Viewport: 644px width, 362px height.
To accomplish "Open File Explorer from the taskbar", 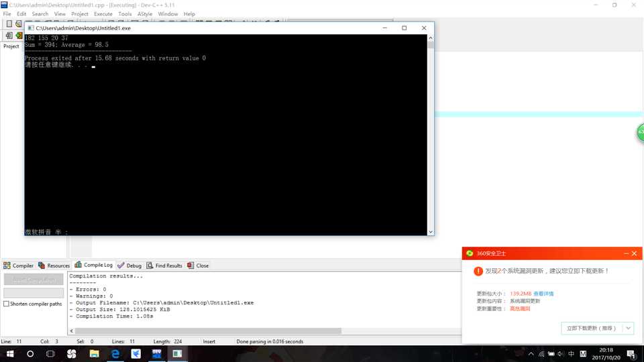I will click(94, 354).
